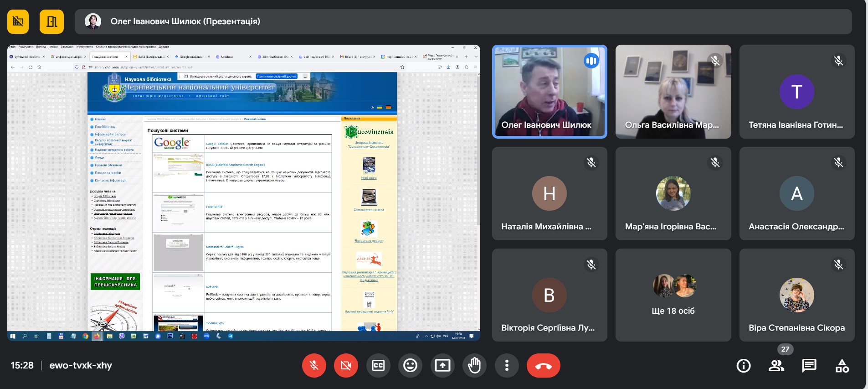Click new tab plus button in shared Firefox

tap(466, 57)
